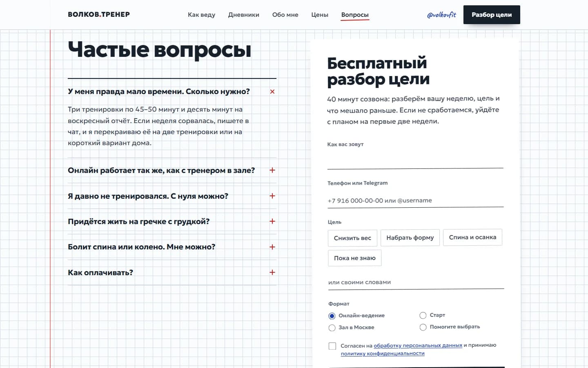The width and height of the screenshot is (588, 368).
Task: Click the active 'Вопросы' nav item
Action: click(355, 15)
